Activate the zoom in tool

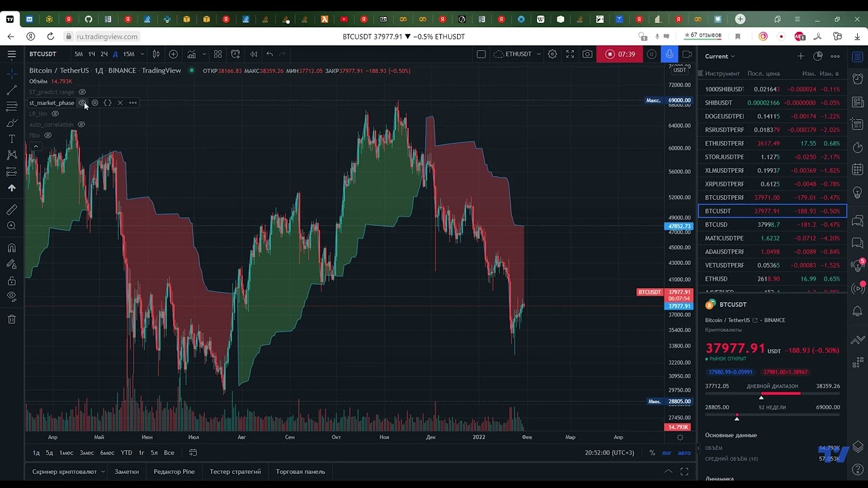[x=12, y=226]
